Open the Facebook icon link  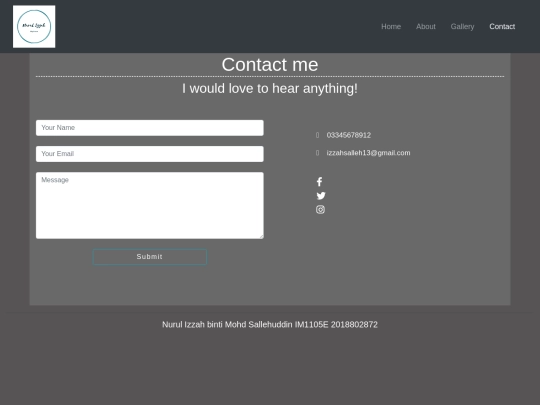point(319,182)
